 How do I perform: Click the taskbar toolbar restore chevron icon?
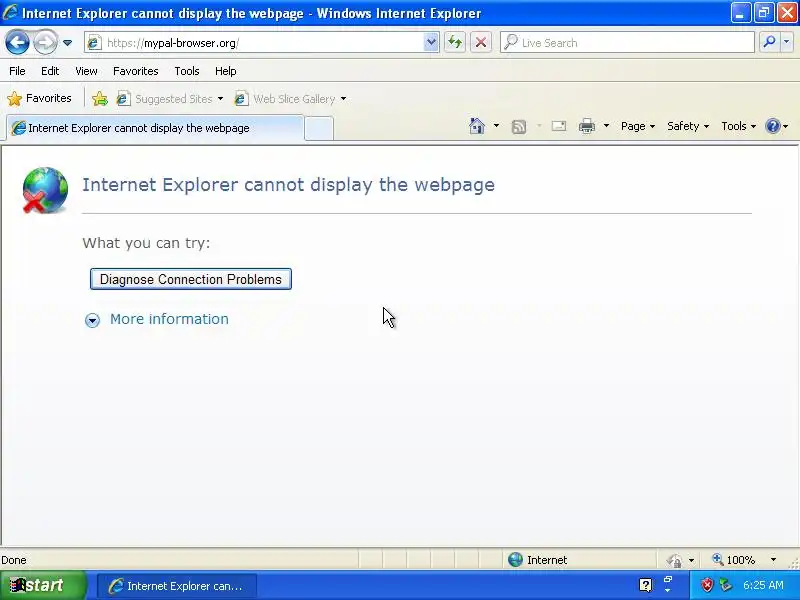coord(668,579)
